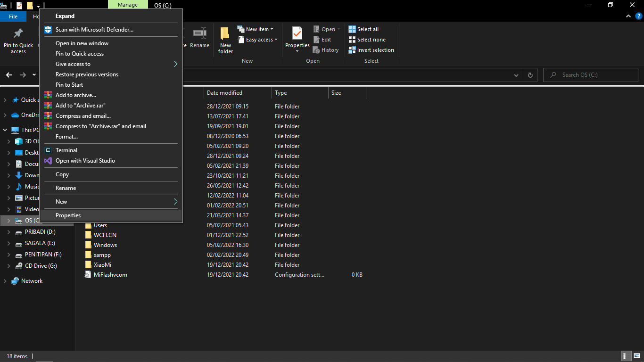The image size is (644, 362).
Task: Create a New folder from the ribbon
Action: pos(225,40)
